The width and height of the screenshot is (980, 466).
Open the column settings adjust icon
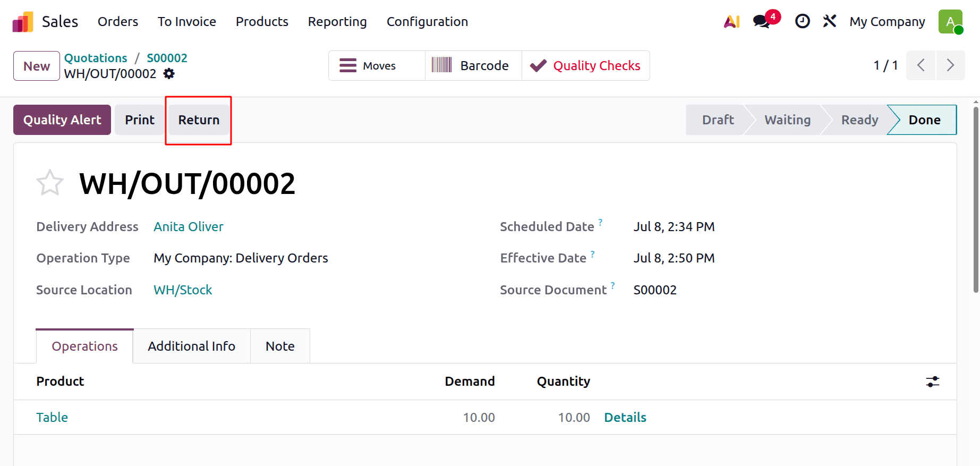[933, 382]
